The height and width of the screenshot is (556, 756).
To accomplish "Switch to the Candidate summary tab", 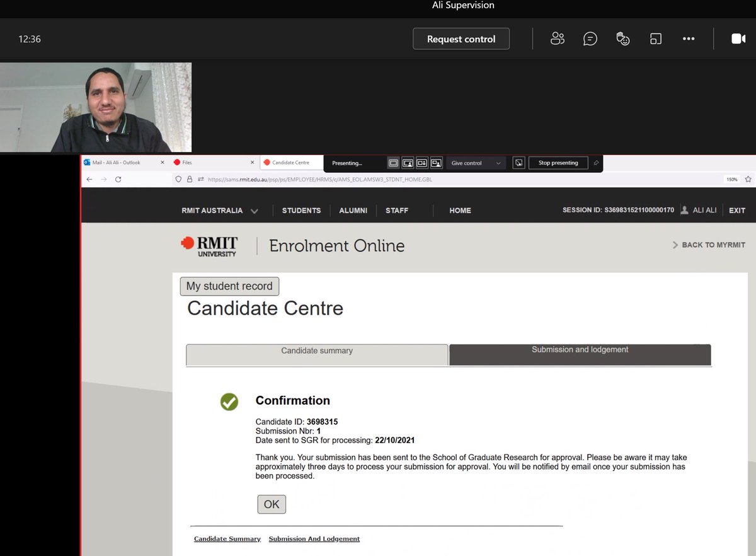I will pos(317,354).
